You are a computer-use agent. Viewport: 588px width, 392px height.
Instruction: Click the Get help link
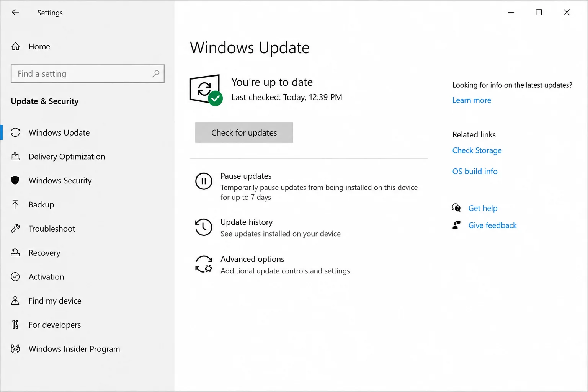pos(483,208)
